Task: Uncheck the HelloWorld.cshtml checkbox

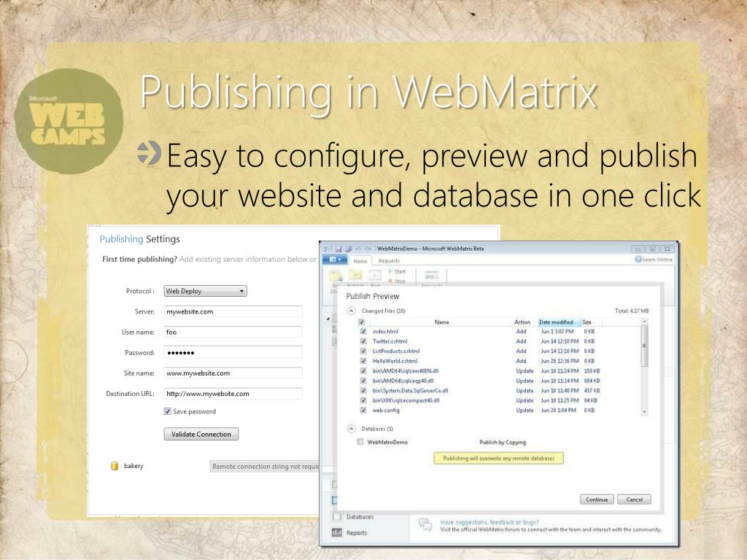Action: 363,361
